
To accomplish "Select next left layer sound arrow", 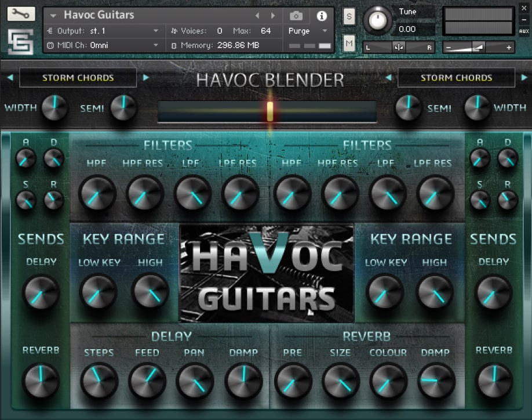I will [146, 77].
